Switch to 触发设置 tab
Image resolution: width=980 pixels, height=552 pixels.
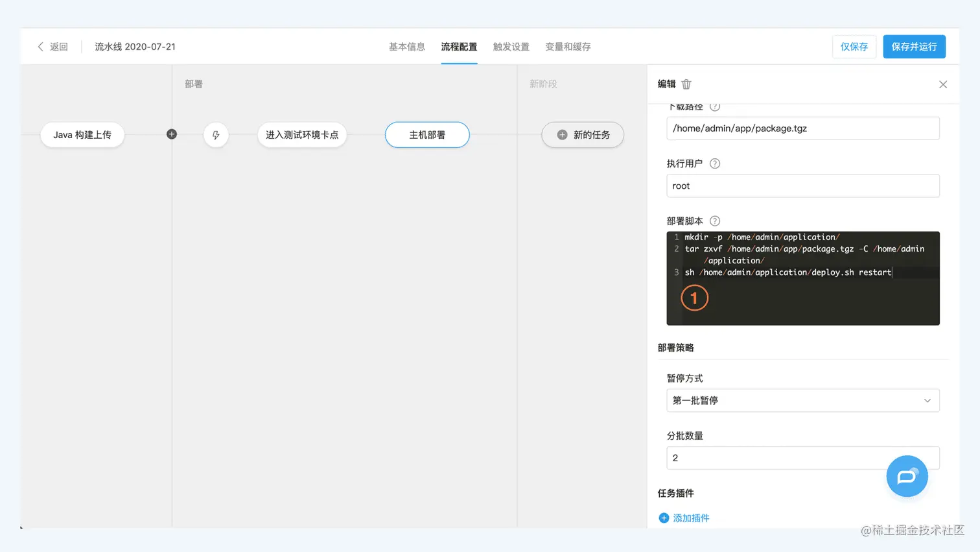pos(511,47)
